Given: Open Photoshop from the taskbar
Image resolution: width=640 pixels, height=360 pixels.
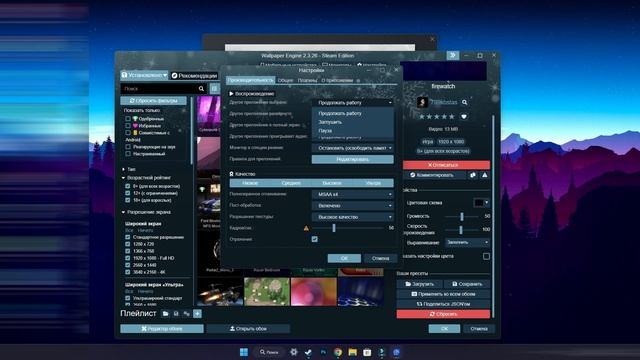Looking at the screenshot, I should point(323,352).
